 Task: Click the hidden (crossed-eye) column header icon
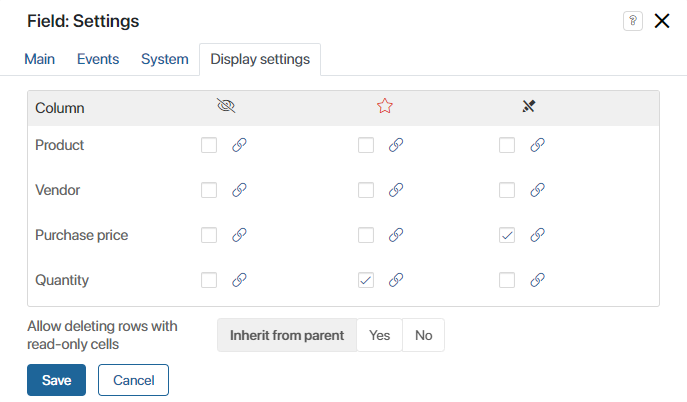tap(226, 106)
